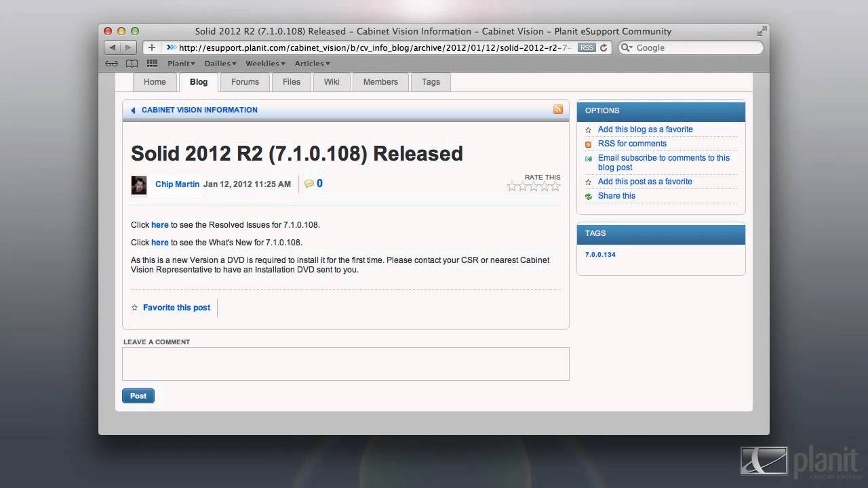Open the 7.0.0.134 tag link
Viewport: 868px width, 488px height.
click(x=600, y=255)
